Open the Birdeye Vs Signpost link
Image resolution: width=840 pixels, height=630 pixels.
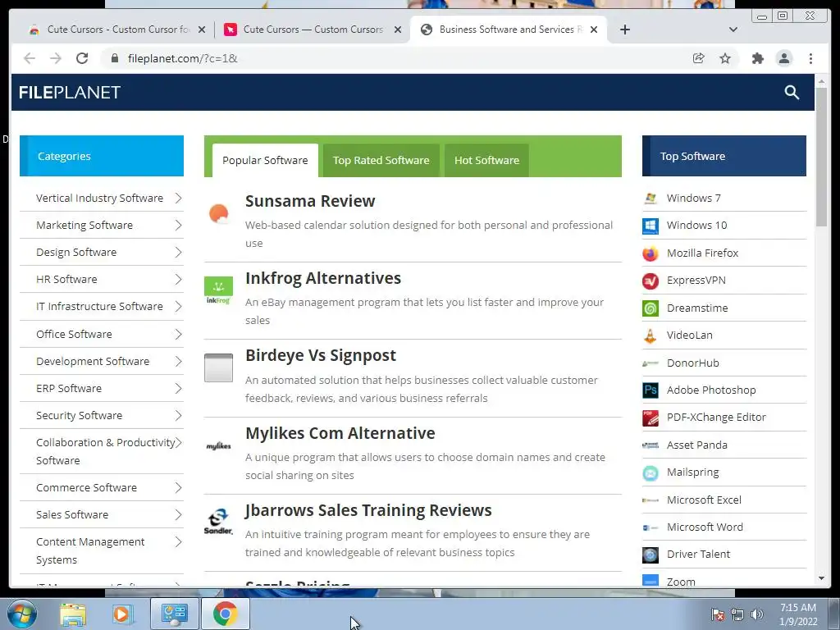(x=321, y=355)
